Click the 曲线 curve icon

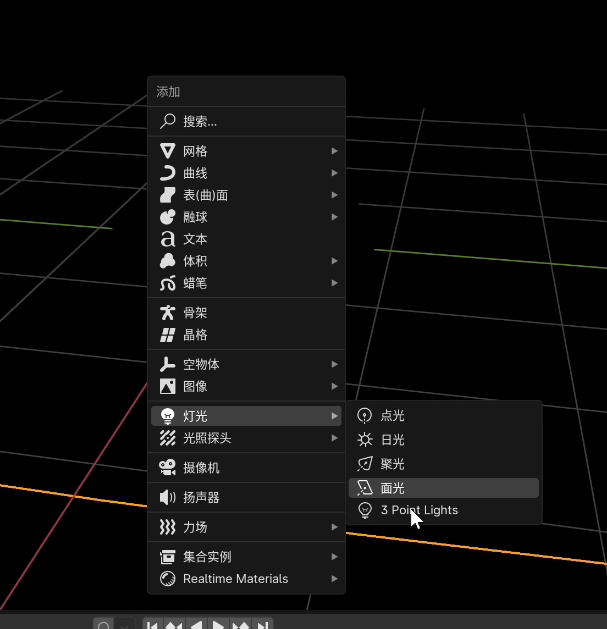click(x=168, y=173)
